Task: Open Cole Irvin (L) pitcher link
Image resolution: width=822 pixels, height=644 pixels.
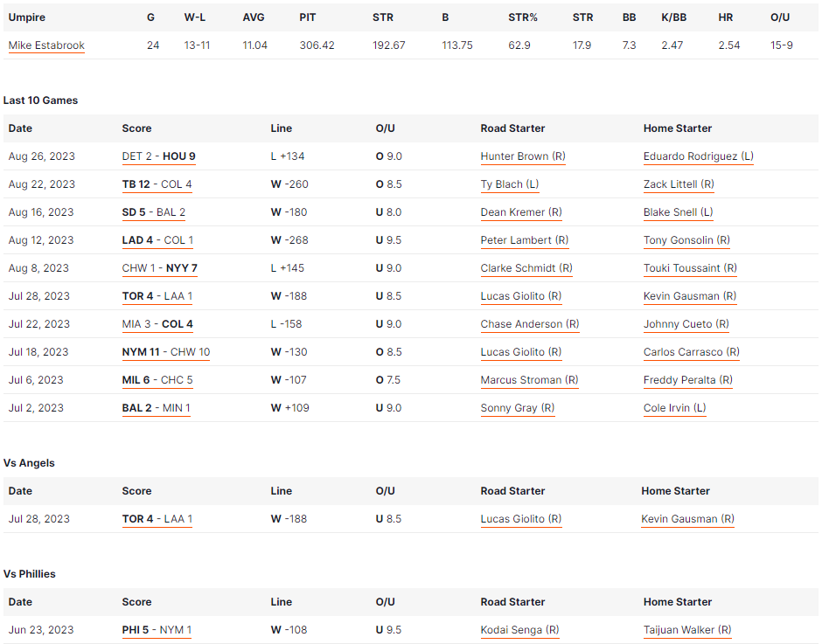Action: coord(675,408)
